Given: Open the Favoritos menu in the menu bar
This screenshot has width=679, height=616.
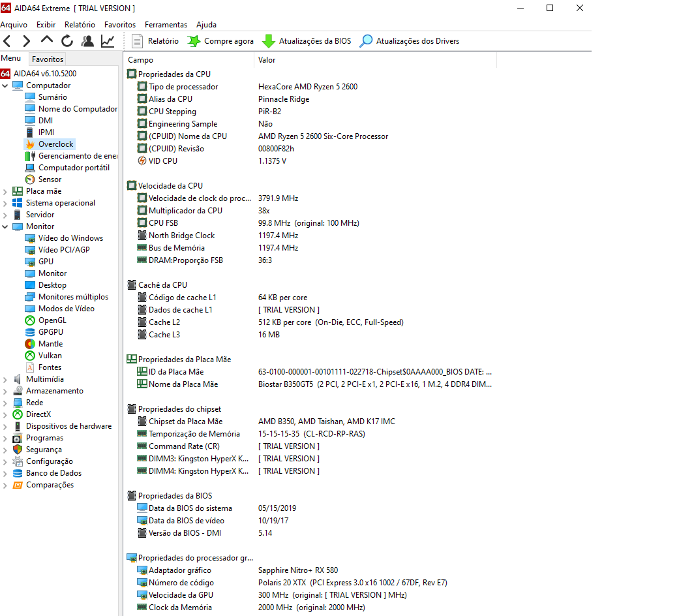Looking at the screenshot, I should 120,25.
